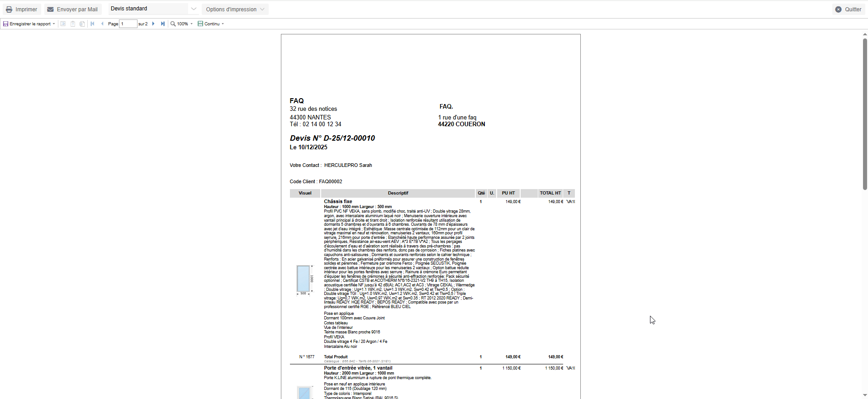Click the greyed-out document outline icon

pos(63,24)
